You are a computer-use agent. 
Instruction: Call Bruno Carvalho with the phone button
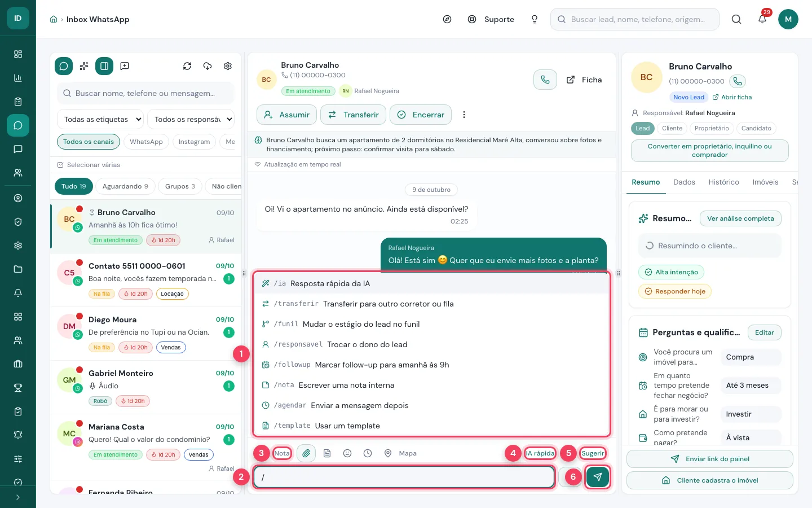tap(545, 80)
